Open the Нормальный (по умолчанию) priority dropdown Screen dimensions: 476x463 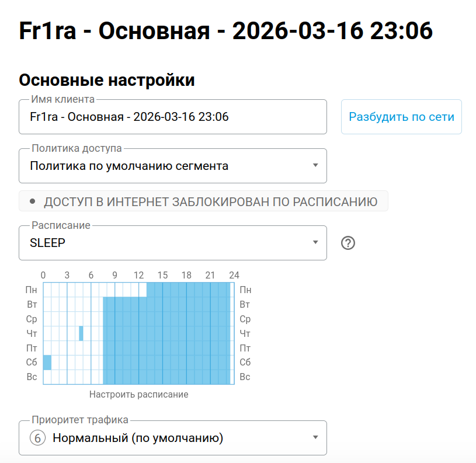(172, 438)
